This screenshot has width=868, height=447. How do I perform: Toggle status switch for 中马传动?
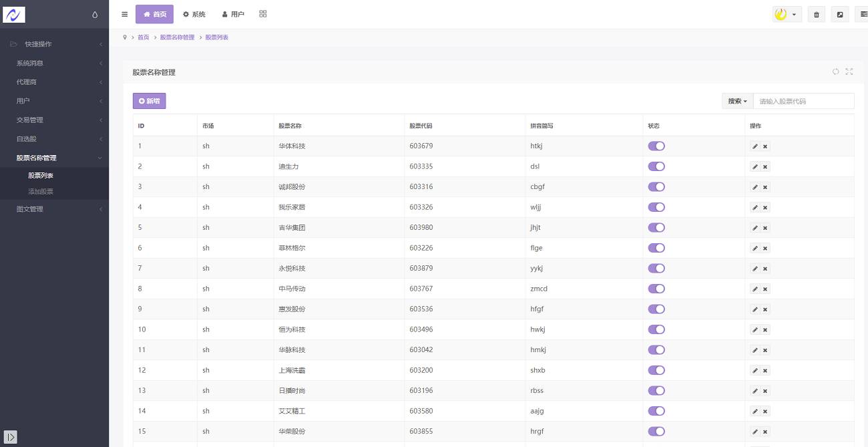click(656, 289)
